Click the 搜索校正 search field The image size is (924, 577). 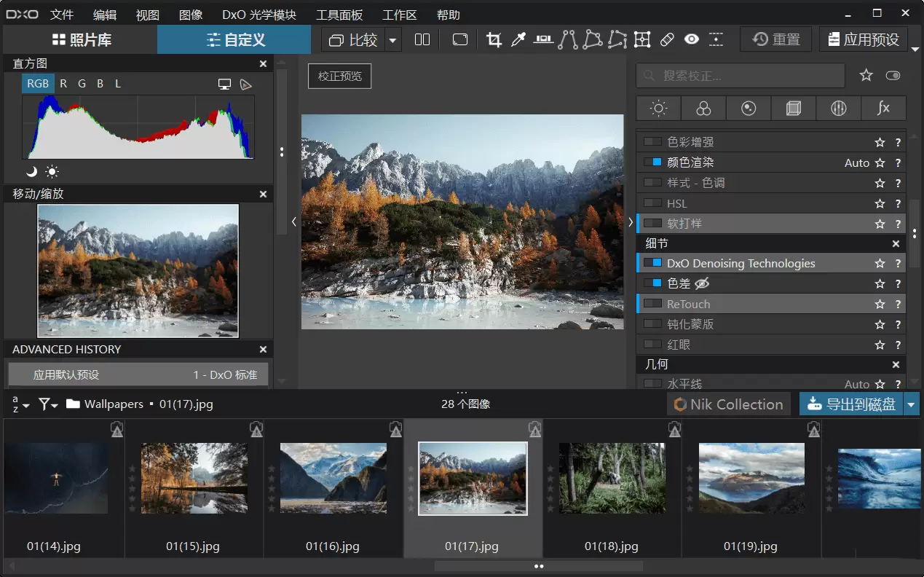(741, 75)
